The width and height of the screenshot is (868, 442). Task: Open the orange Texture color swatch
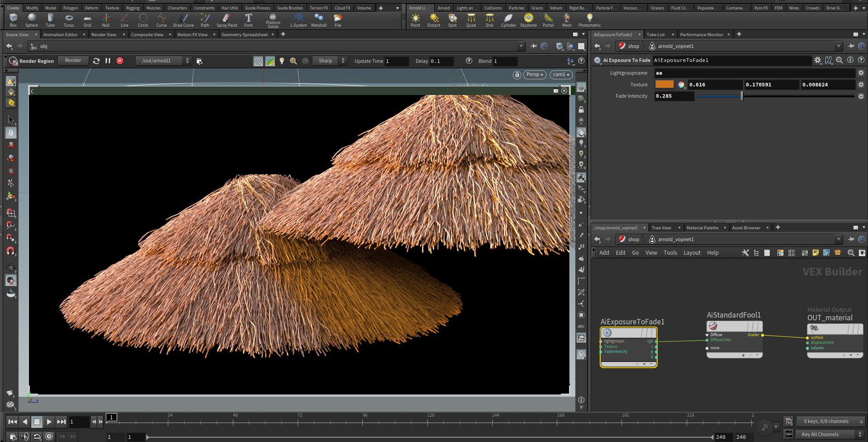[664, 85]
